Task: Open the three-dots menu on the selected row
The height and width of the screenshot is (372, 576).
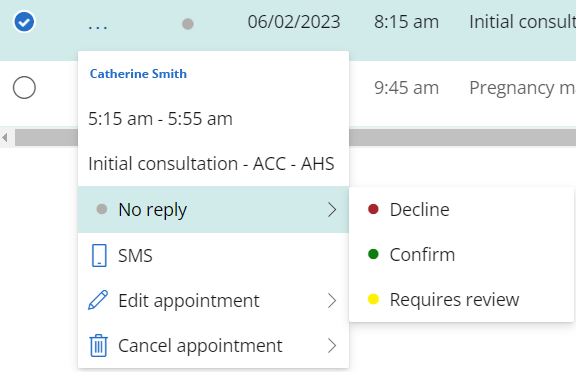Action: point(98,27)
